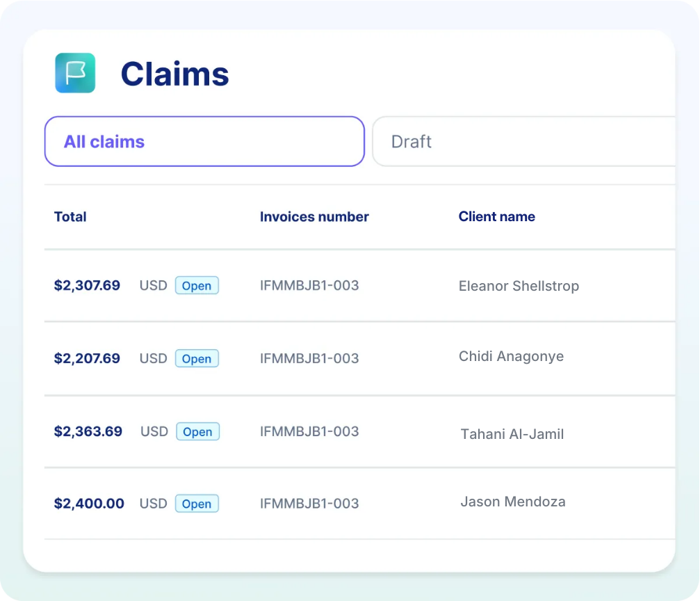Select the $2,400.00 total amount
This screenshot has height=601, width=700.
tap(89, 504)
